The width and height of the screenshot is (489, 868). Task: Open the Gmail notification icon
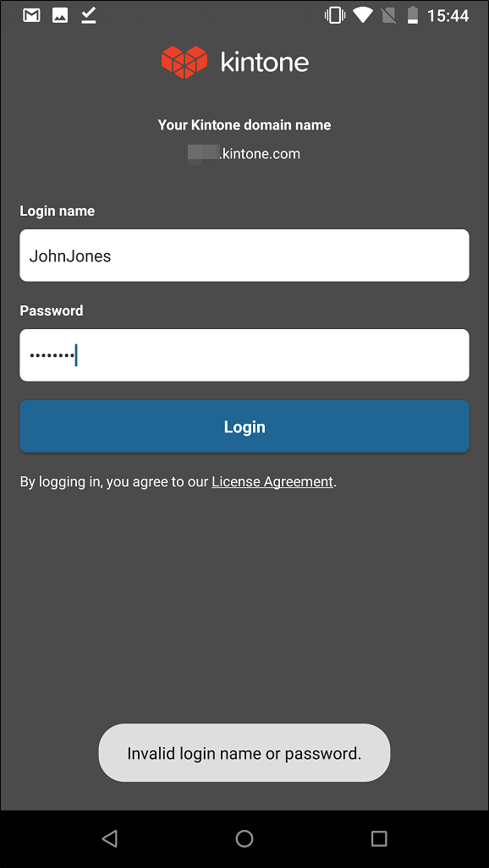click(30, 14)
